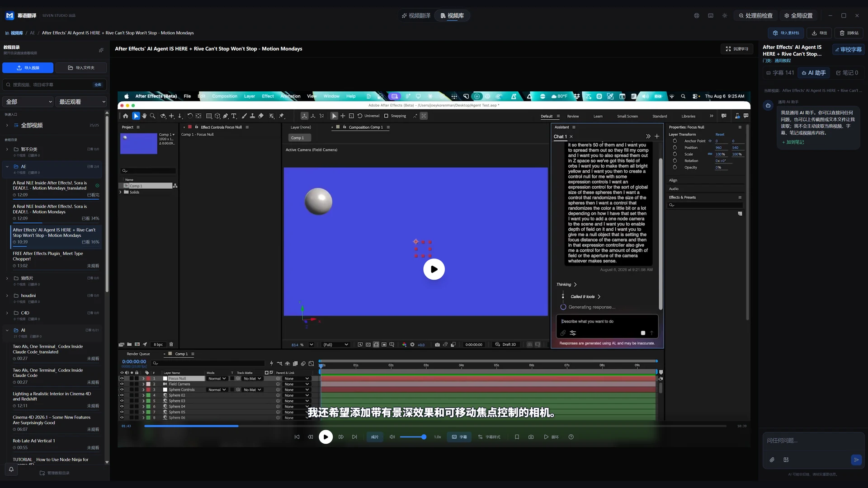
Task: Collapse the AI folder
Action: point(7,330)
